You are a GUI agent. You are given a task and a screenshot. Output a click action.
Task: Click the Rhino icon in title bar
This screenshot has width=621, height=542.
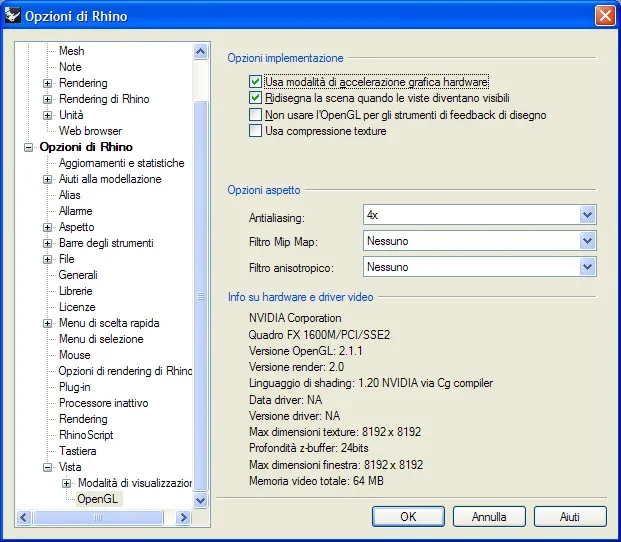coord(13,16)
